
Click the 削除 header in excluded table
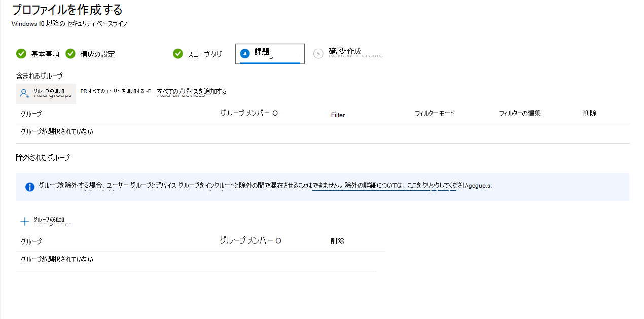(337, 241)
